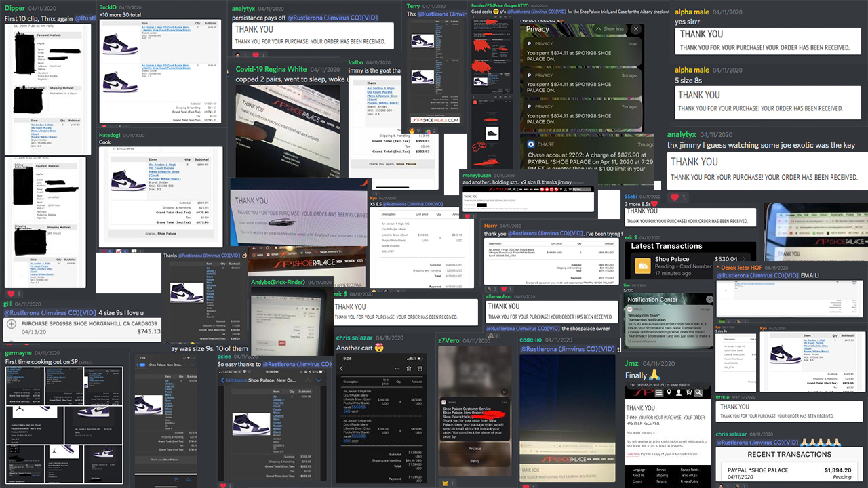
Task: Click username 'Harry'
Action: coord(490,225)
